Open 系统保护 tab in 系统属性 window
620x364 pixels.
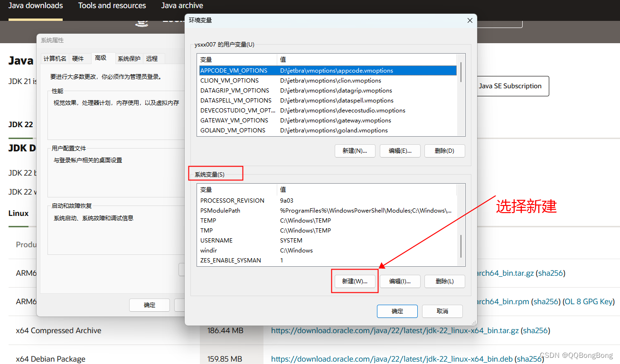[x=129, y=59]
